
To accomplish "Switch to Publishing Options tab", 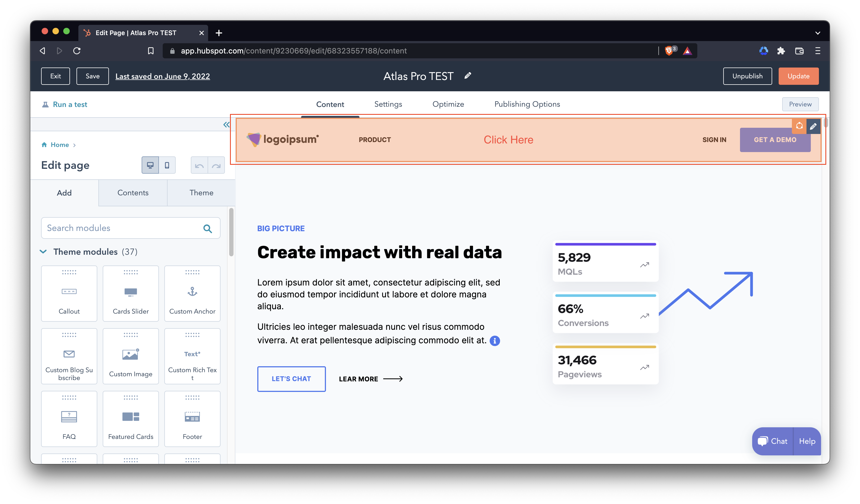I will [x=527, y=104].
